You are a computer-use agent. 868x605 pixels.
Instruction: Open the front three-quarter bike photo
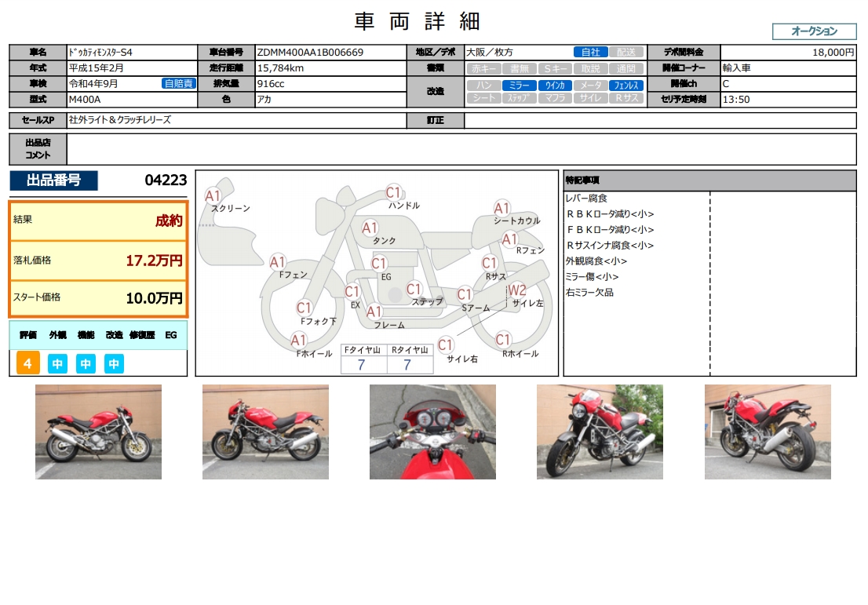[x=600, y=432]
